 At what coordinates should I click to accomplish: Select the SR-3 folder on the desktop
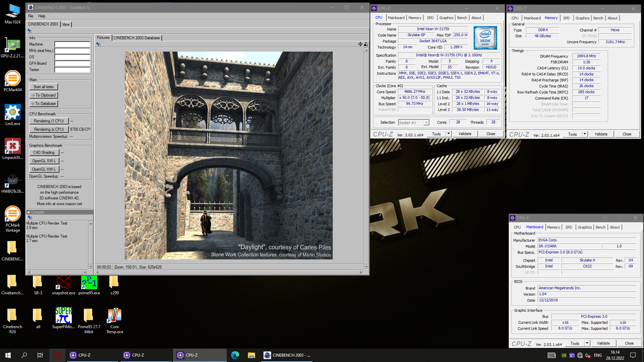pyautogui.click(x=38, y=285)
